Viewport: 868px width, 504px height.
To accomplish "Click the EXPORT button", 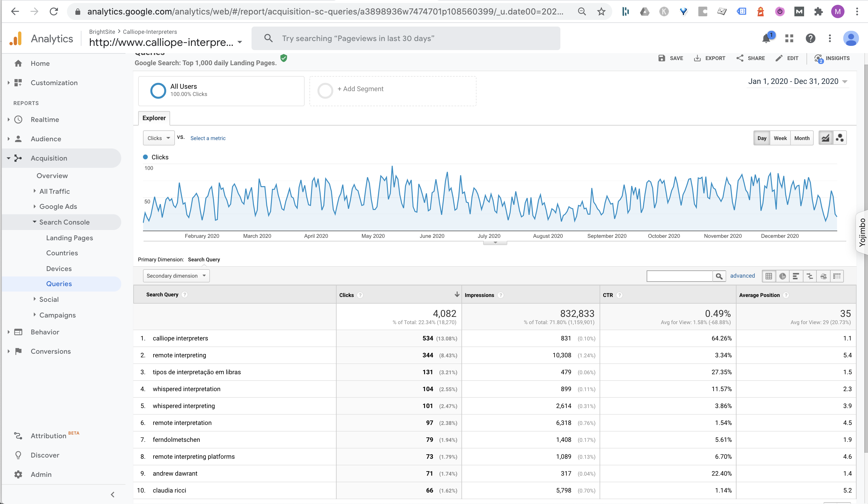I will coord(709,58).
